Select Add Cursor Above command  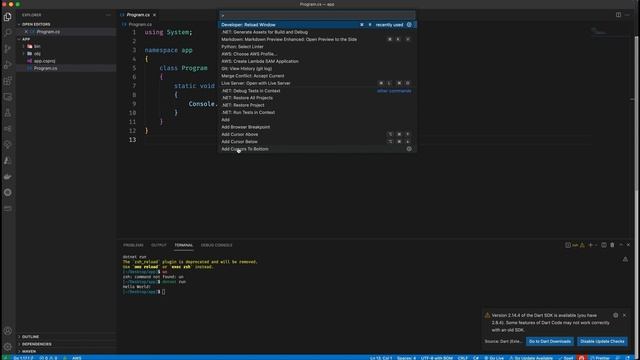(x=318, y=134)
